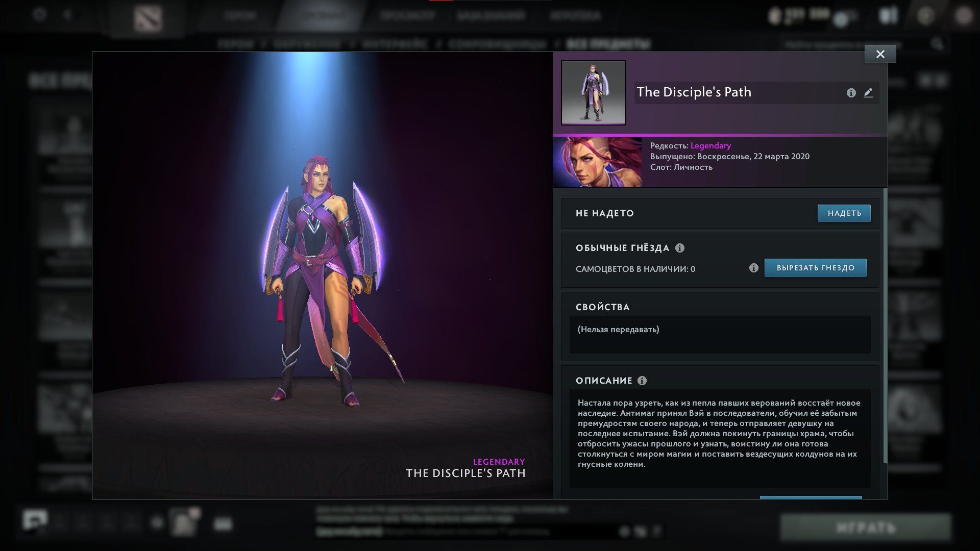Click the item name field
The height and width of the screenshot is (551, 980).
735,93
